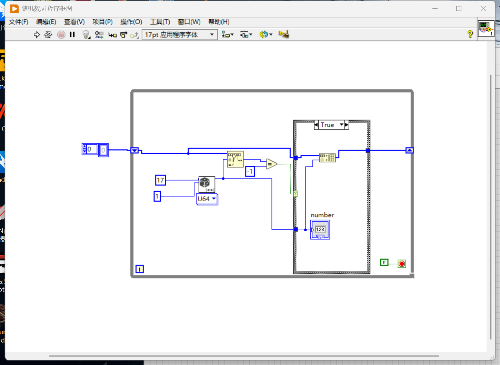Expand the Align Objects dropdown

click(228, 35)
